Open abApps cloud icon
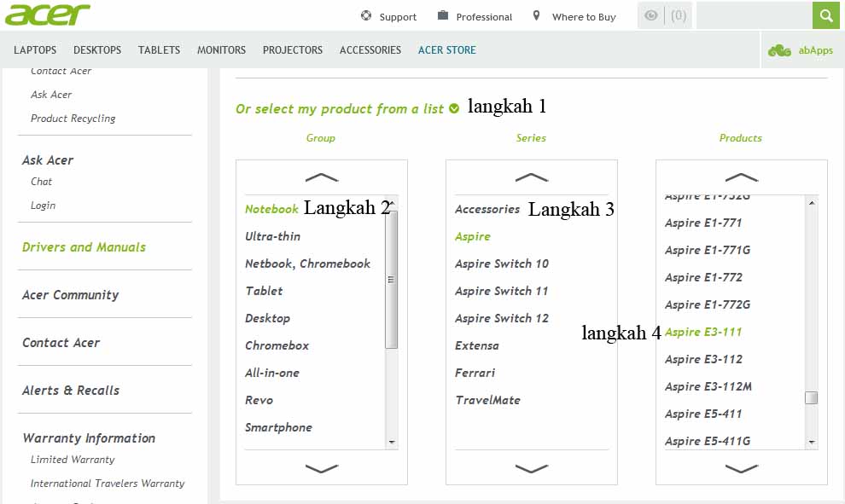This screenshot has width=845, height=504. click(x=779, y=50)
